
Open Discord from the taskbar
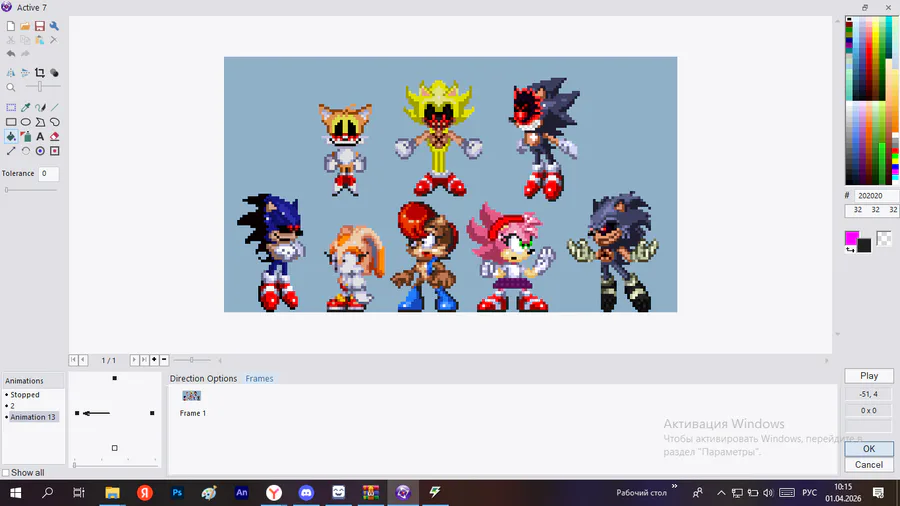[307, 492]
